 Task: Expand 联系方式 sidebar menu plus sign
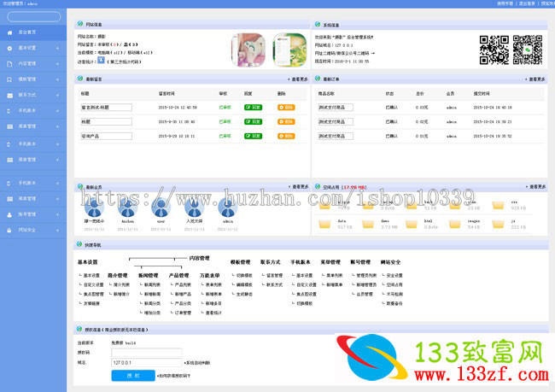57,94
